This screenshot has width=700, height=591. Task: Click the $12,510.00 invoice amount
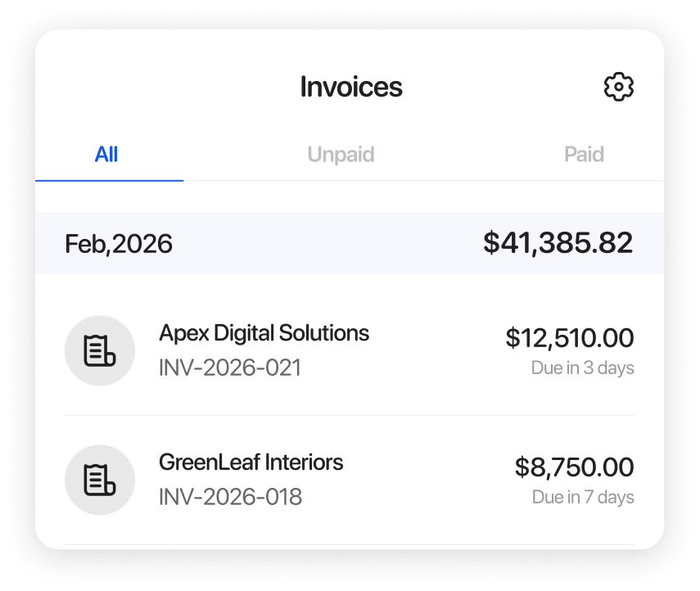pyautogui.click(x=569, y=337)
